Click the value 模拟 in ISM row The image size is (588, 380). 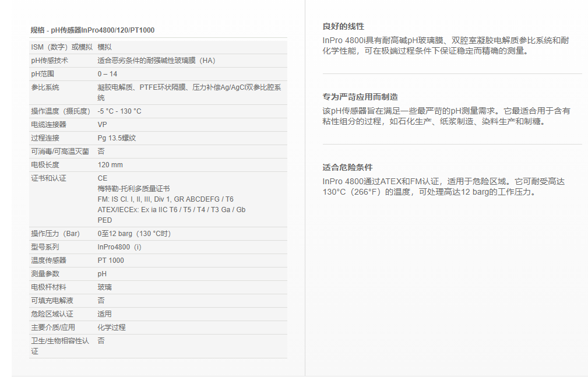pyautogui.click(x=105, y=47)
